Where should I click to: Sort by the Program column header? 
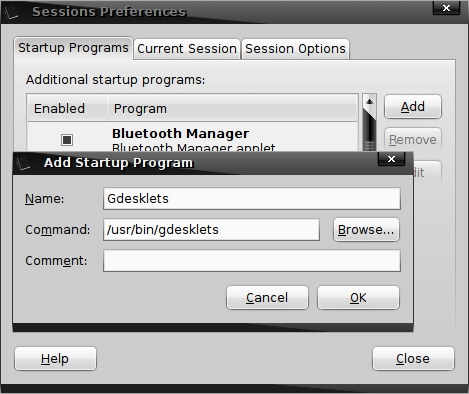click(232, 109)
